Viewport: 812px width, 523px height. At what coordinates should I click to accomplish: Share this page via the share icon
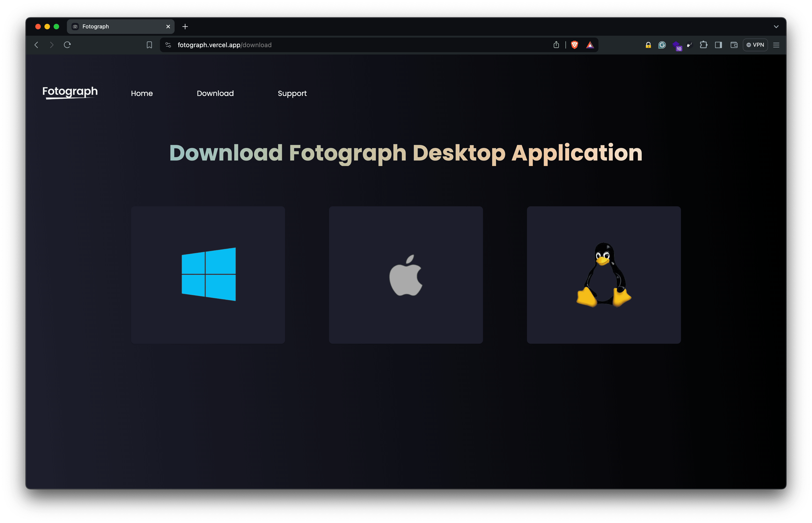click(556, 45)
